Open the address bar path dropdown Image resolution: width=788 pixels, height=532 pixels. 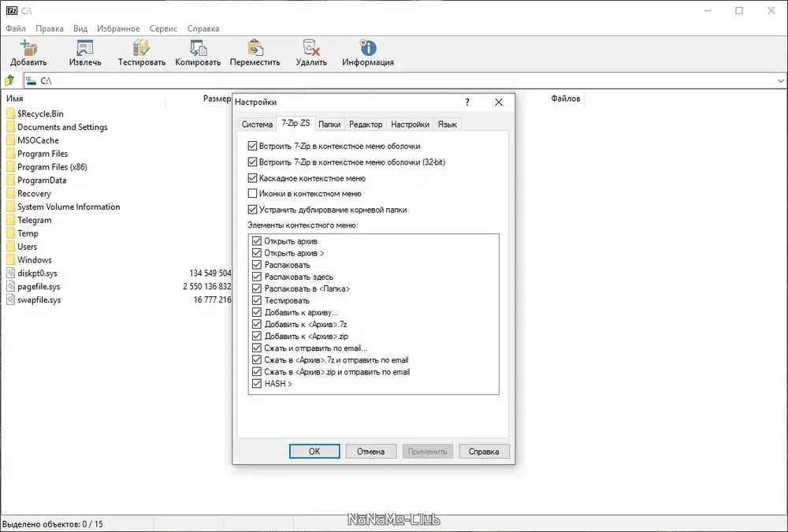point(780,80)
